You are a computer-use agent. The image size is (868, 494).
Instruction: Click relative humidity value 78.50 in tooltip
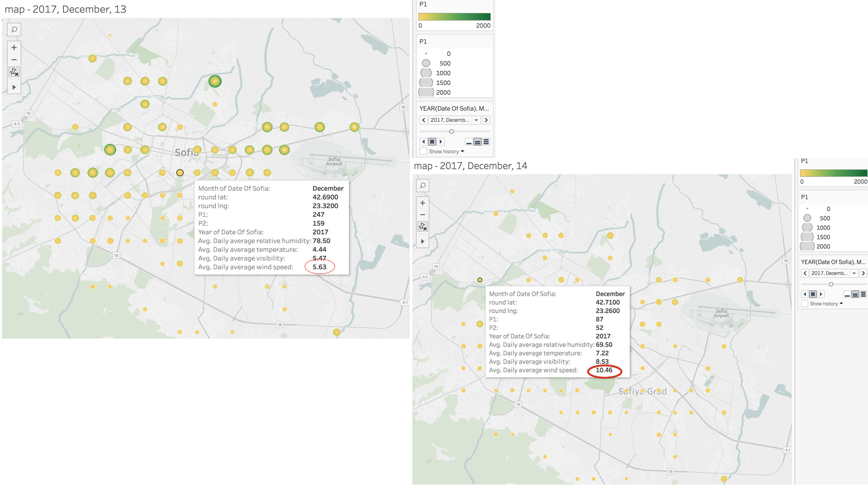point(321,241)
